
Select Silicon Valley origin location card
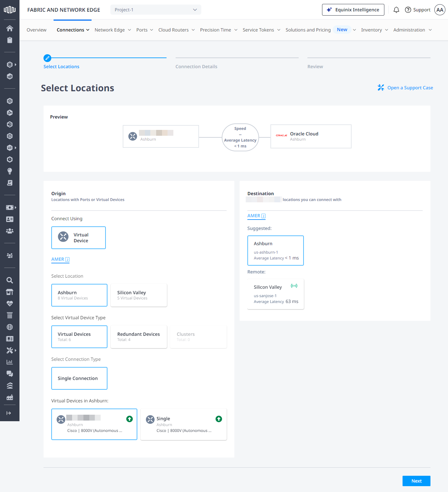pyautogui.click(x=139, y=295)
